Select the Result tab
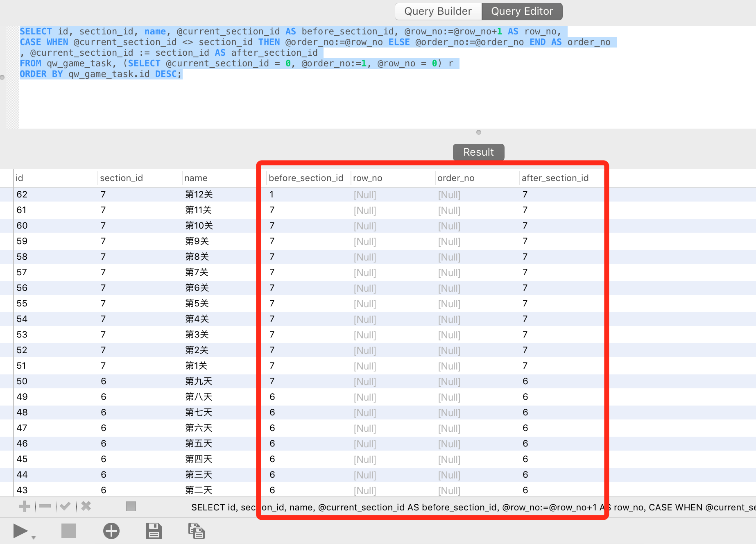The image size is (756, 544). click(478, 152)
